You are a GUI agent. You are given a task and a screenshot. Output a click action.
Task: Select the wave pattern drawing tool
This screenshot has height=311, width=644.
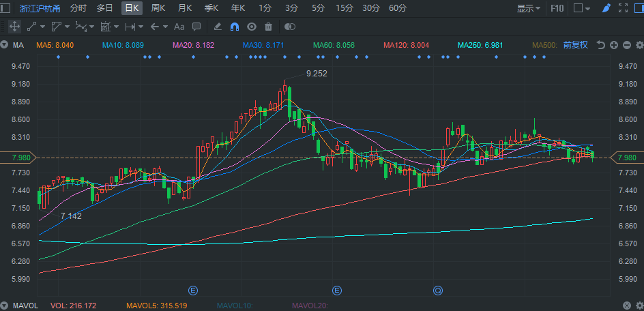coord(81,27)
